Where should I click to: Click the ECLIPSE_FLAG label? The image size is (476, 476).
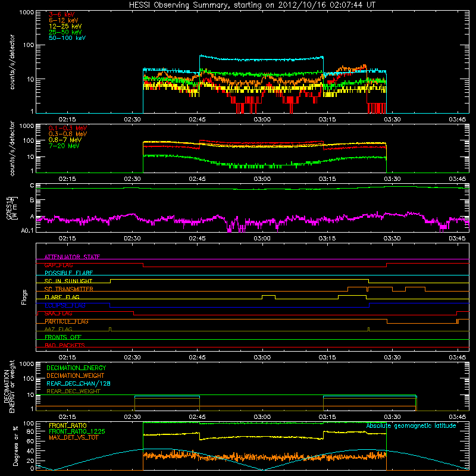click(65, 305)
